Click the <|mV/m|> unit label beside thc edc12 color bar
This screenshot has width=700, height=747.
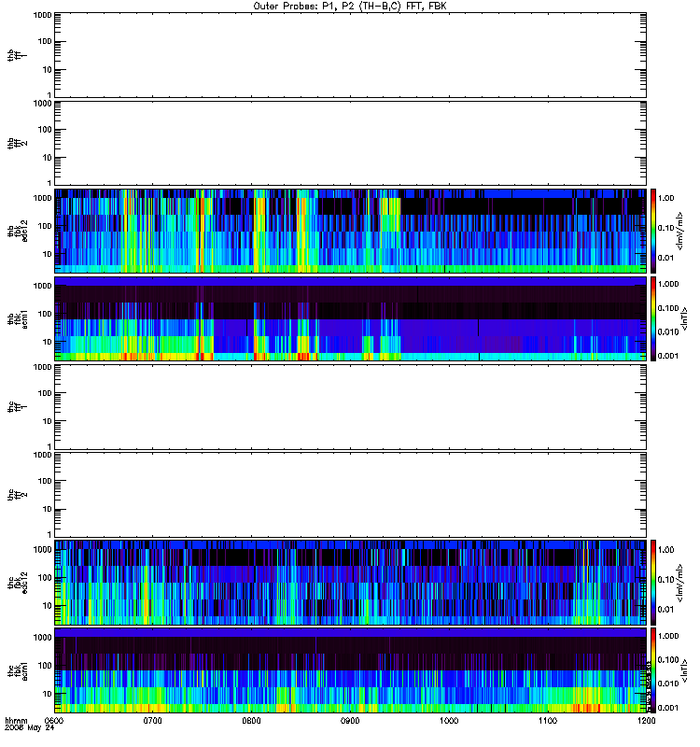tap(680, 582)
